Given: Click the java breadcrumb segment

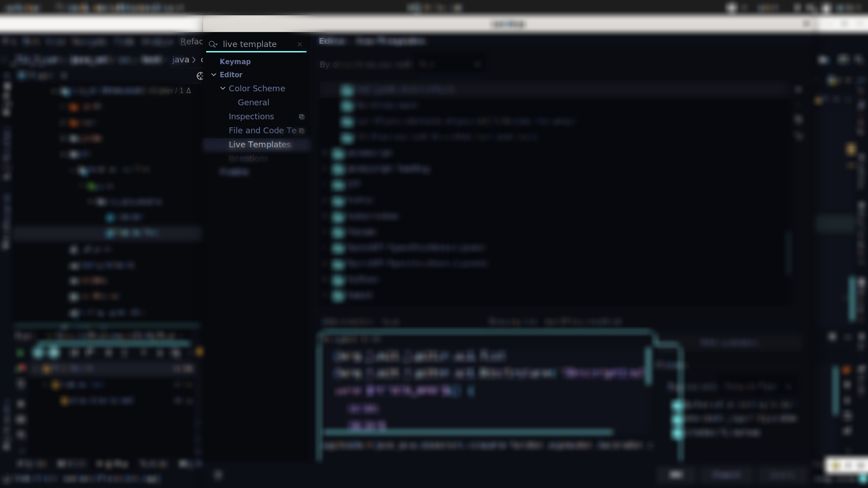Looking at the screenshot, I should point(180,60).
